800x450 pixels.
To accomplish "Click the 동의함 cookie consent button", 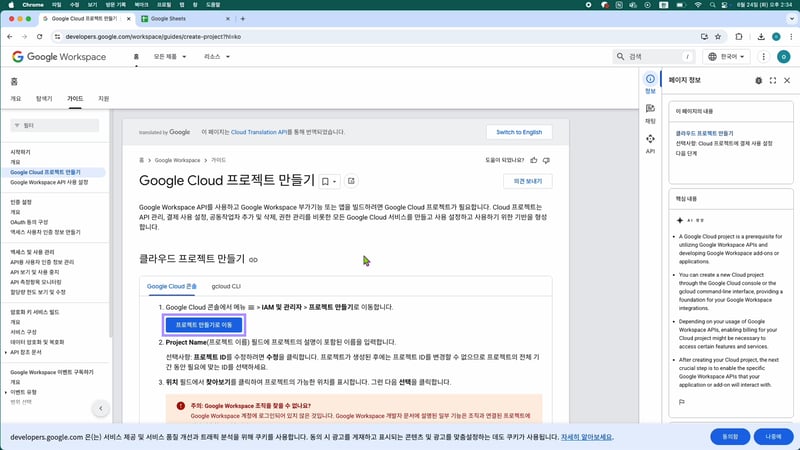I will [730, 437].
